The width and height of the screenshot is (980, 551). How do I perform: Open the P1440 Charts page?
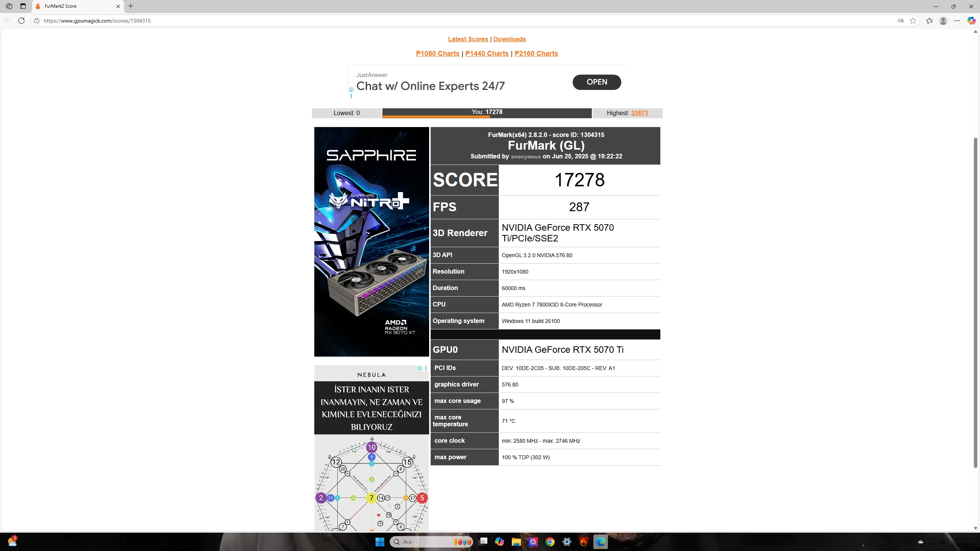487,54
